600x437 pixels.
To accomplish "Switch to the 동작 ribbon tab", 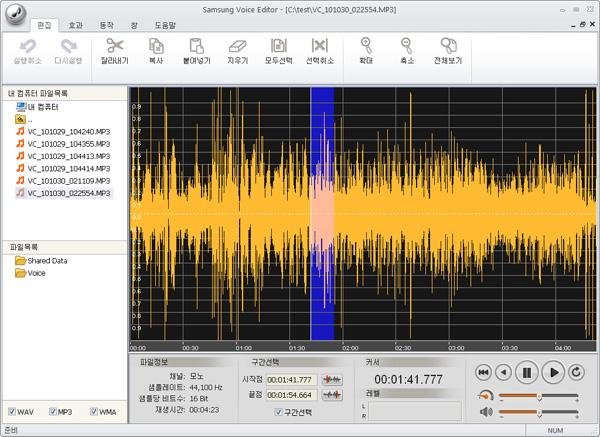I will click(106, 25).
